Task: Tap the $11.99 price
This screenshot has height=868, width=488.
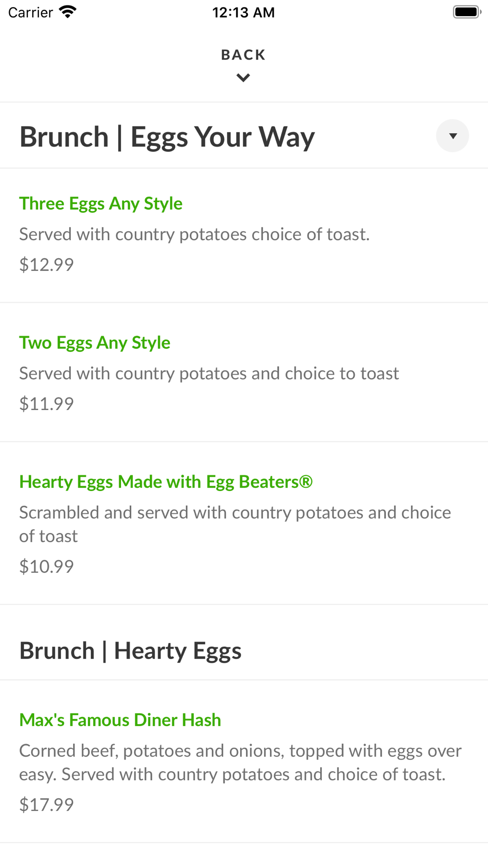Action: [x=46, y=404]
